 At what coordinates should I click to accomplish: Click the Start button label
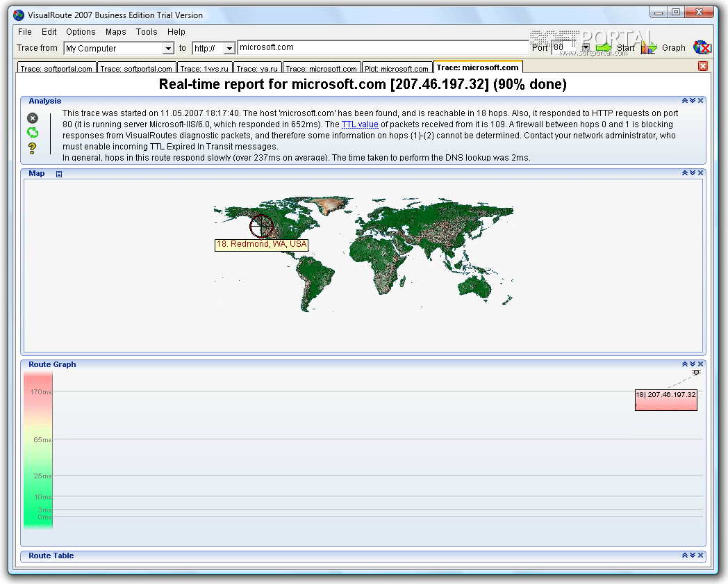[x=625, y=48]
